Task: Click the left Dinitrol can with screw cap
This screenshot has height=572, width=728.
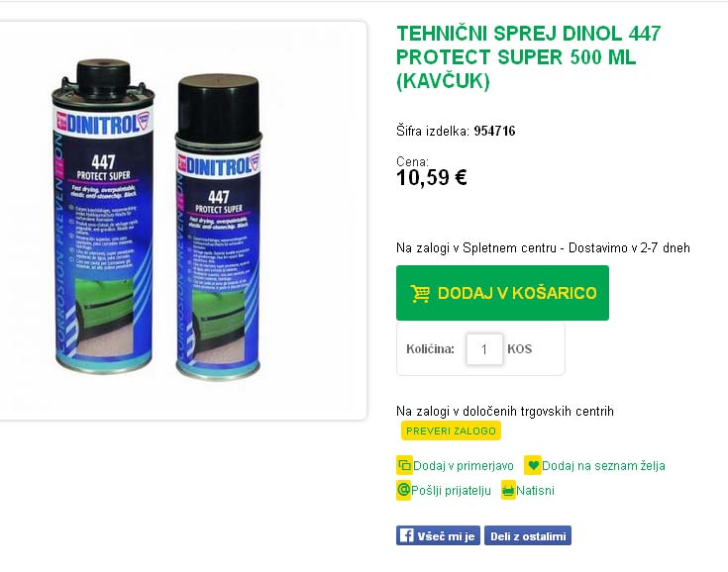Action: point(103,215)
